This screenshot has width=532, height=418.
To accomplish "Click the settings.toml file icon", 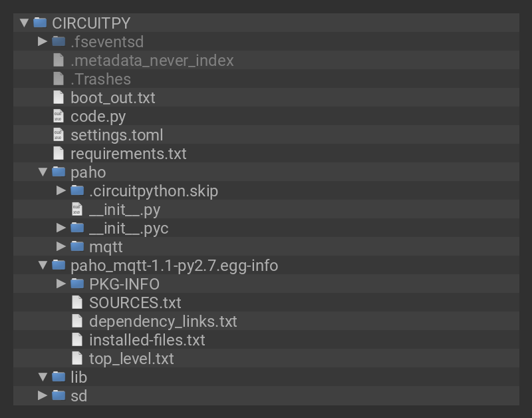I will (59, 134).
